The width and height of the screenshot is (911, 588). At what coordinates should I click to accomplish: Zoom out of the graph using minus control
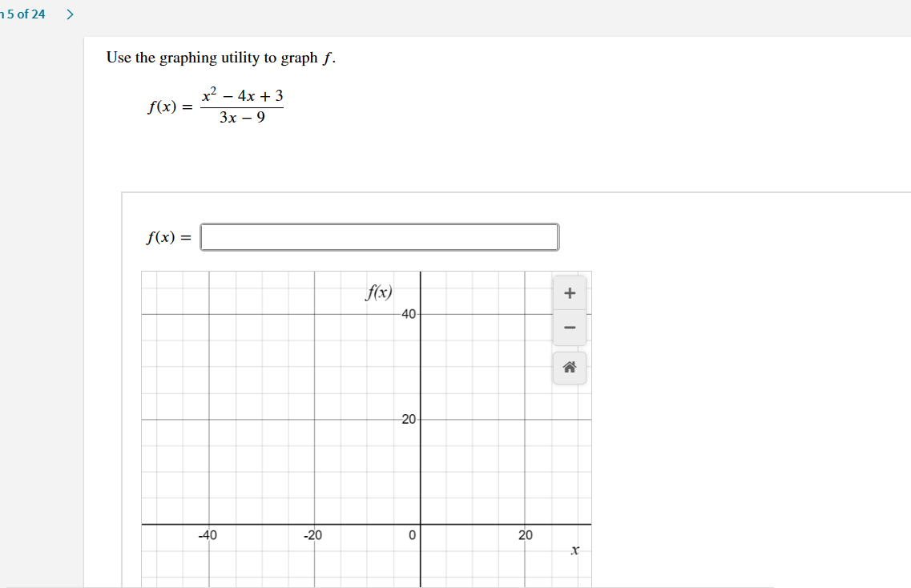tap(569, 328)
